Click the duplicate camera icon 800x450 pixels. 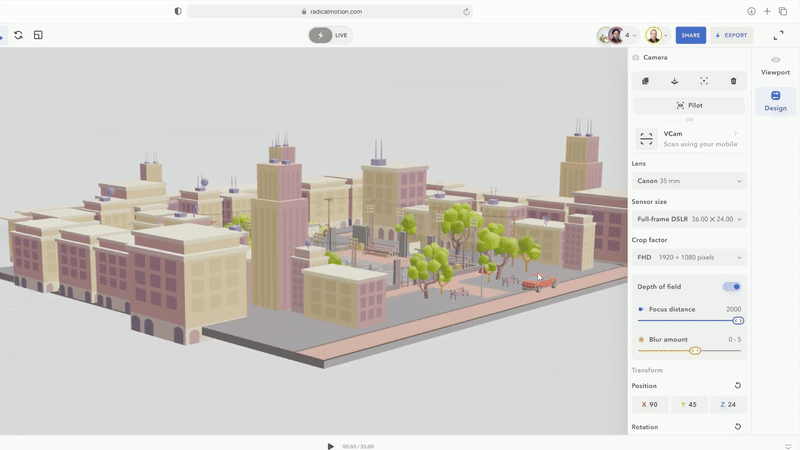pos(645,81)
